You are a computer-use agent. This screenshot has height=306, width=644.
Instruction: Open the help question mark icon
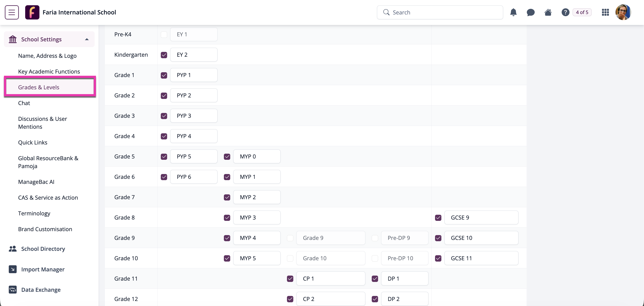(x=565, y=12)
